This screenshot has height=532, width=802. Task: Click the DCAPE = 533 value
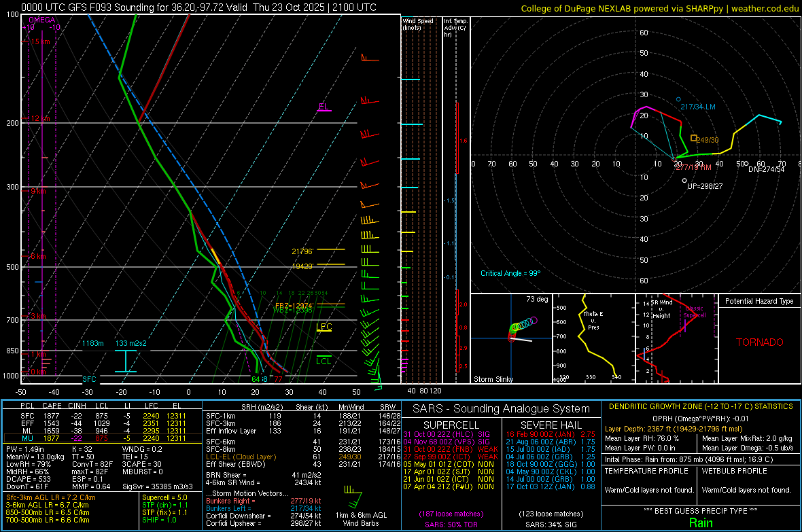28,479
